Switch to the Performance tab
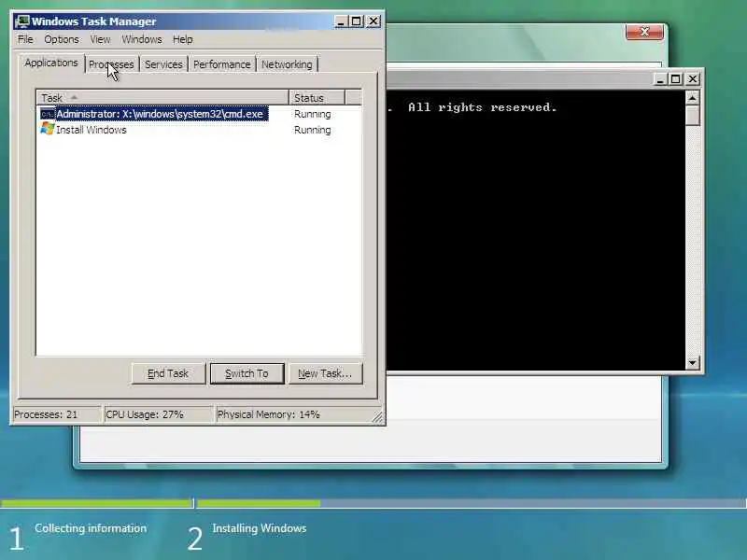This screenshot has height=560, width=747. pos(221,64)
